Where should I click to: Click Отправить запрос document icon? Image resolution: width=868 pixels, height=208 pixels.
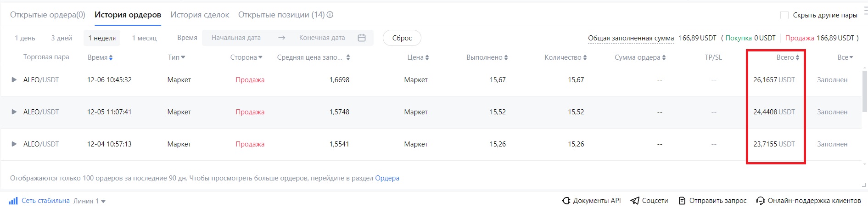pyautogui.click(x=682, y=201)
